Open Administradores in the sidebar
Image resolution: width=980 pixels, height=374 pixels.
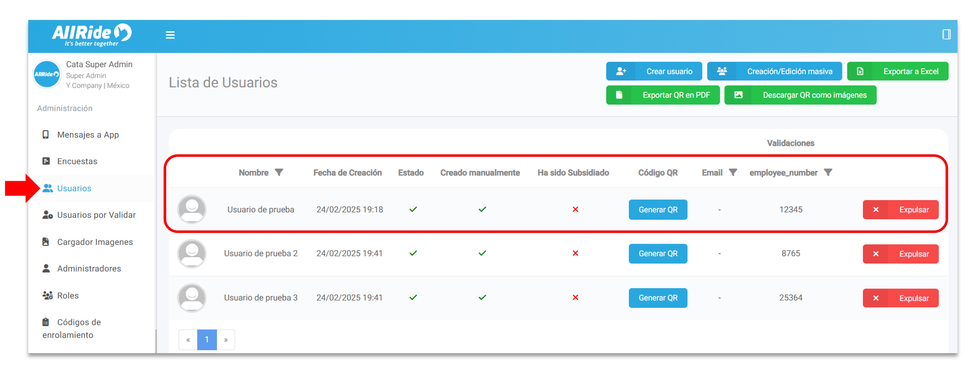(x=89, y=268)
